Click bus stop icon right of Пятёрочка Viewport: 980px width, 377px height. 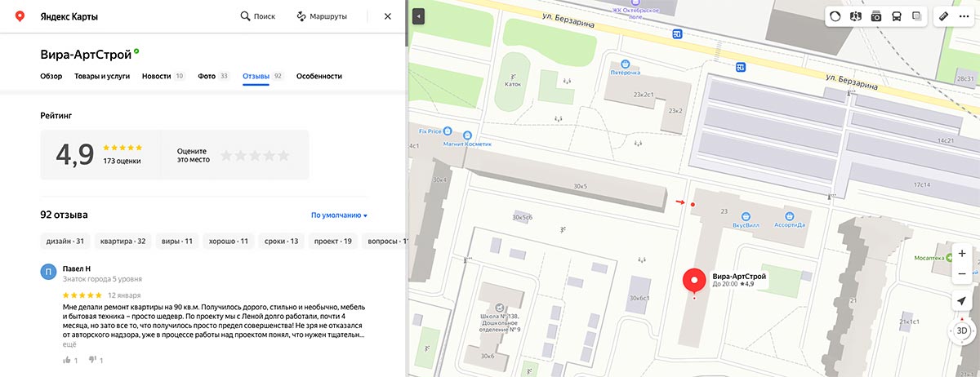(x=740, y=69)
